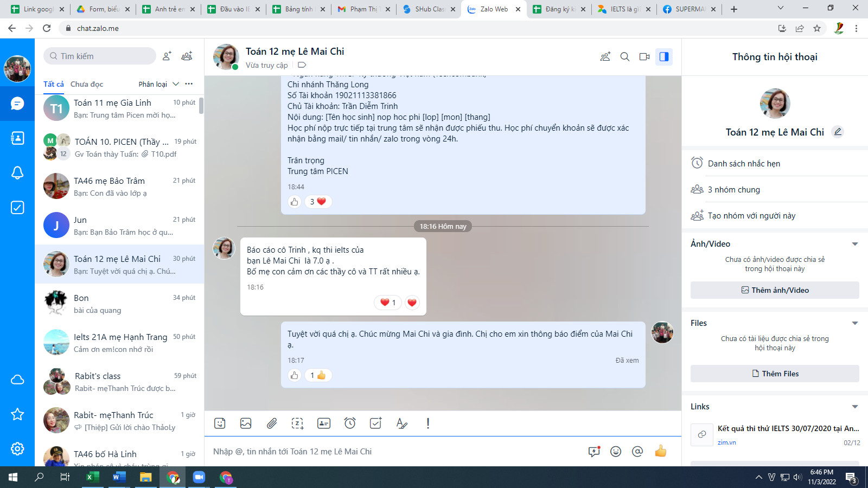868x488 pixels.
Task: Select the Tất cả tab
Action: tap(53, 84)
